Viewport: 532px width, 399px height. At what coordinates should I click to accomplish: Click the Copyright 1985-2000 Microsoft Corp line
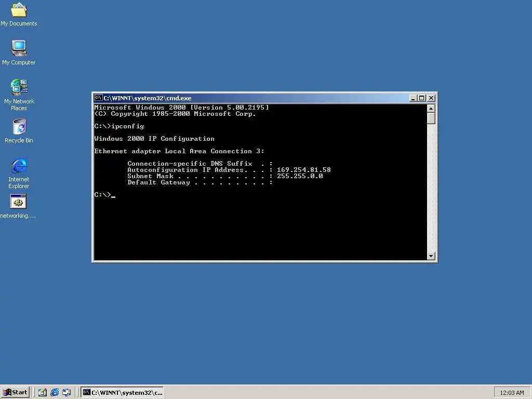pyautogui.click(x=175, y=114)
